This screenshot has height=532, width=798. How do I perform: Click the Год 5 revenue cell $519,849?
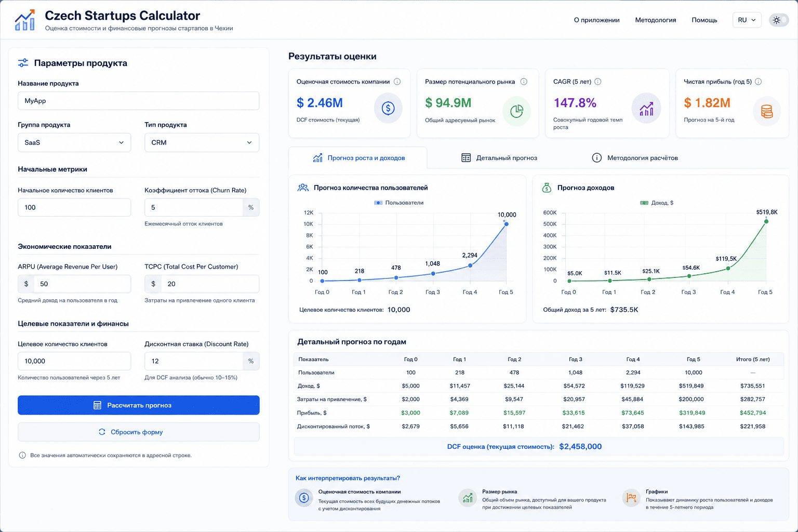(x=692, y=386)
